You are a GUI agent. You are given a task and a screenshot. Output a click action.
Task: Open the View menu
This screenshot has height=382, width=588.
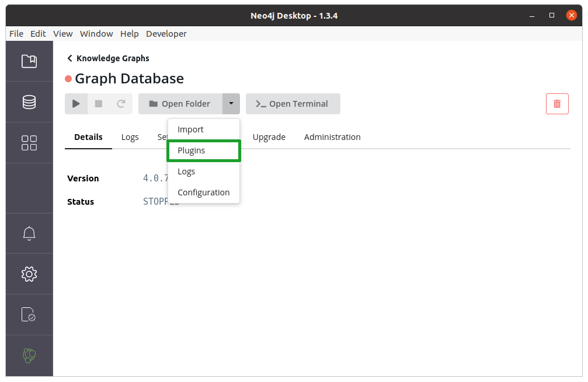[63, 34]
